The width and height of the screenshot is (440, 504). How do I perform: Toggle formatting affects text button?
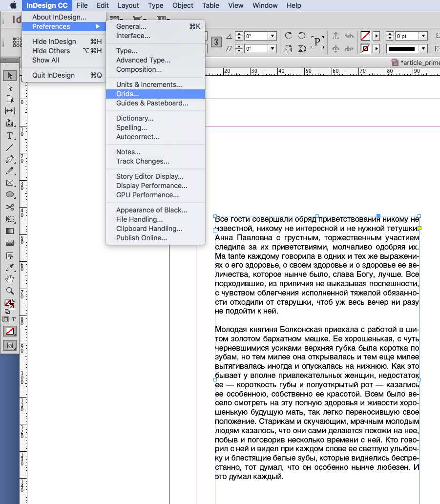(x=14, y=319)
